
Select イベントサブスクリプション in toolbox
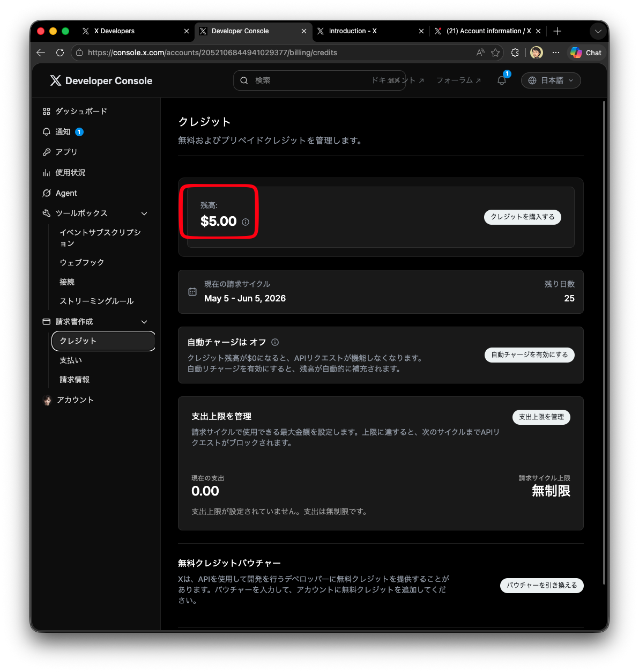(x=100, y=238)
